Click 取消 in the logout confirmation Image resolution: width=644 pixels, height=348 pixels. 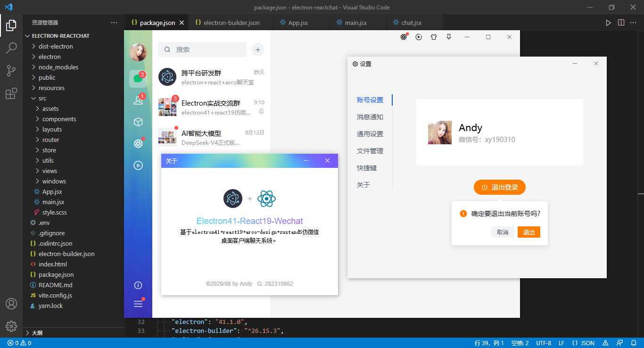503,232
